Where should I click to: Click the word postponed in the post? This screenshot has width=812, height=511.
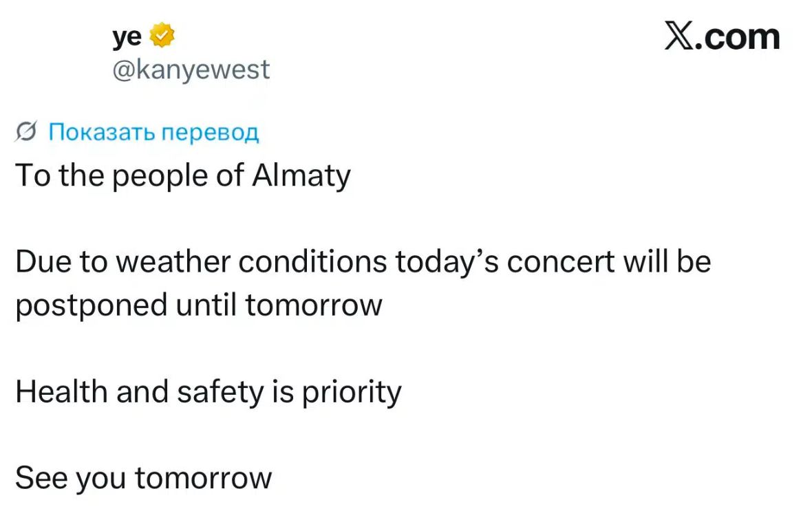pyautogui.click(x=92, y=305)
